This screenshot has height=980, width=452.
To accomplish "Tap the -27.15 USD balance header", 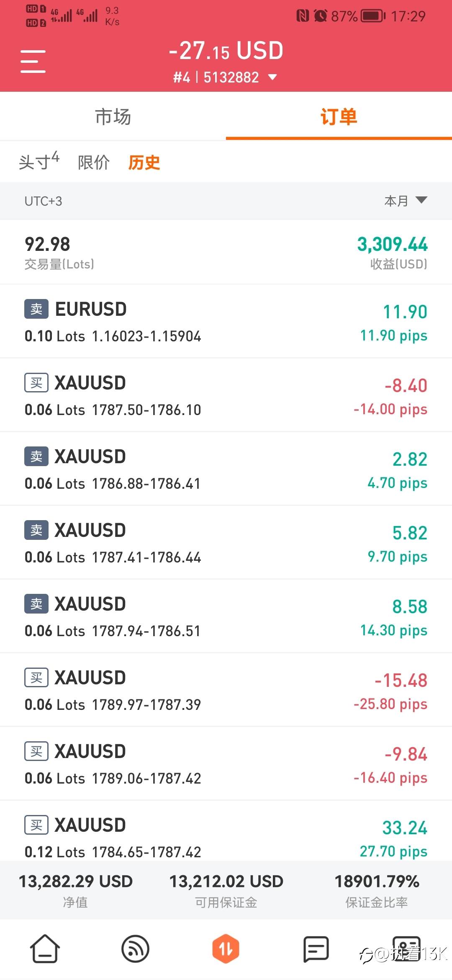I will coord(226,51).
